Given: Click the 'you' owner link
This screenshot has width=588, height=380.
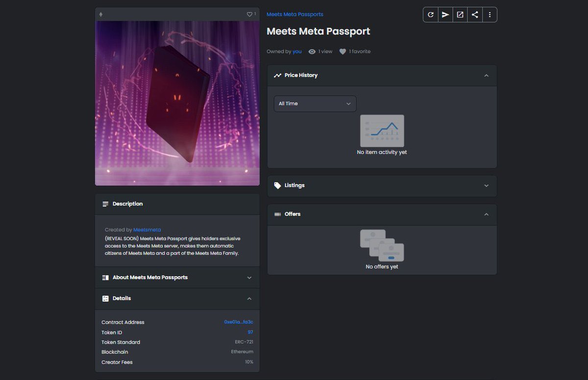Looking at the screenshot, I should click(297, 51).
